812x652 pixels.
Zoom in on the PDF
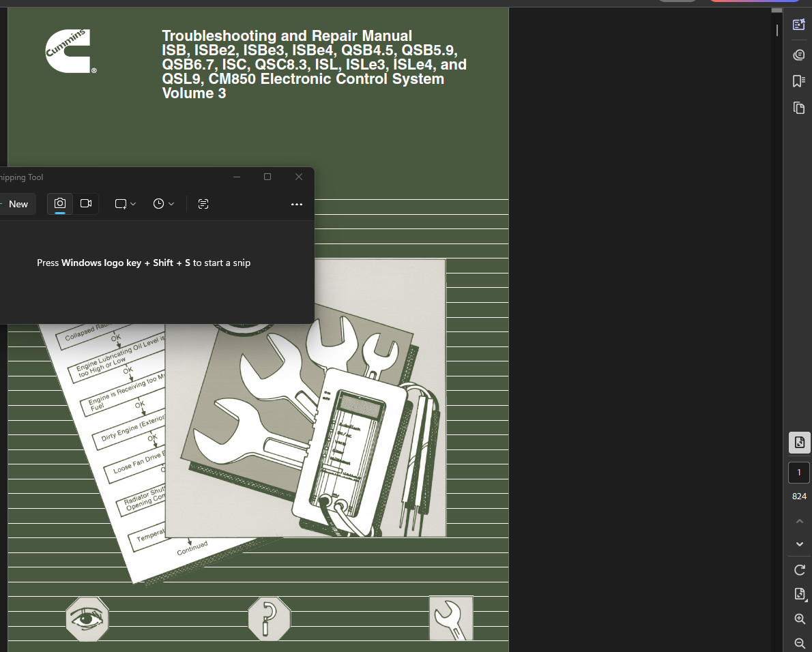coord(799,619)
